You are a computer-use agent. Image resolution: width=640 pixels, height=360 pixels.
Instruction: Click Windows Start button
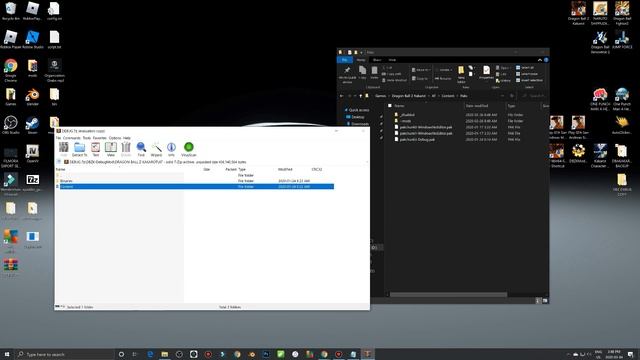[x=7, y=354]
